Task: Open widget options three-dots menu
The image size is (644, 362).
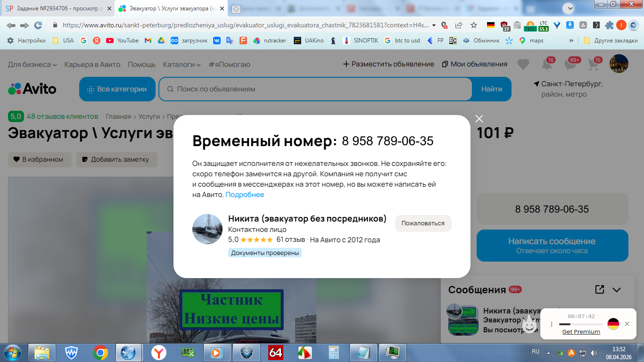Action: point(552,324)
